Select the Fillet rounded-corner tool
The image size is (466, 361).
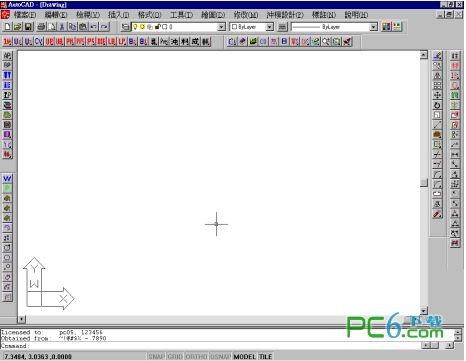pyautogui.click(x=437, y=184)
